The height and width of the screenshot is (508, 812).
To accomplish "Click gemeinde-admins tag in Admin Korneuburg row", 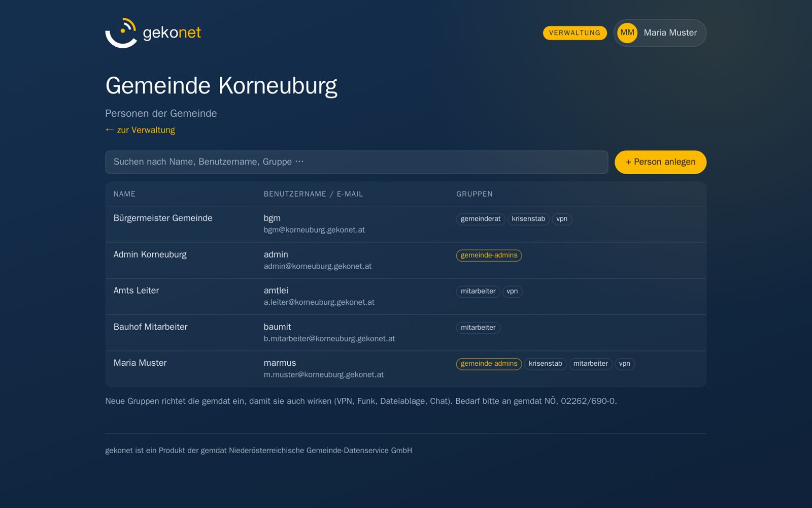I will tap(489, 256).
